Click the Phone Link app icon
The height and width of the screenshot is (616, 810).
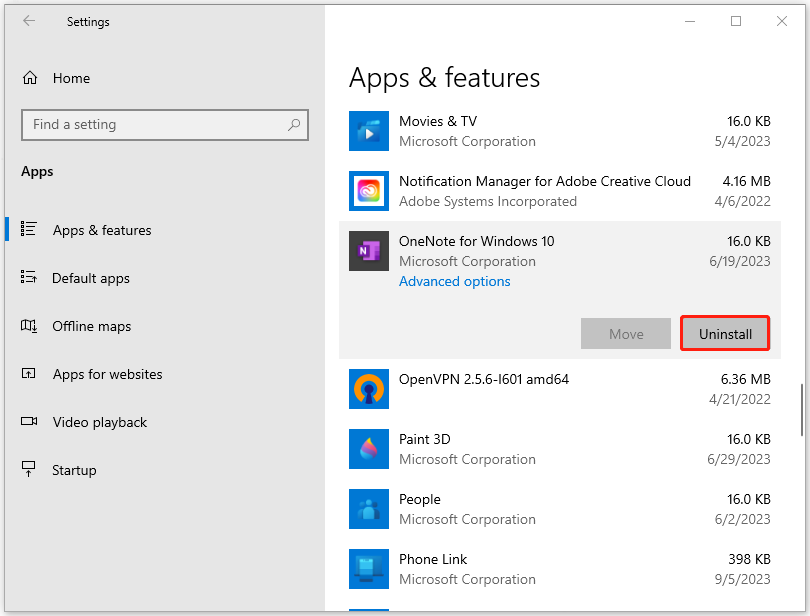368,569
